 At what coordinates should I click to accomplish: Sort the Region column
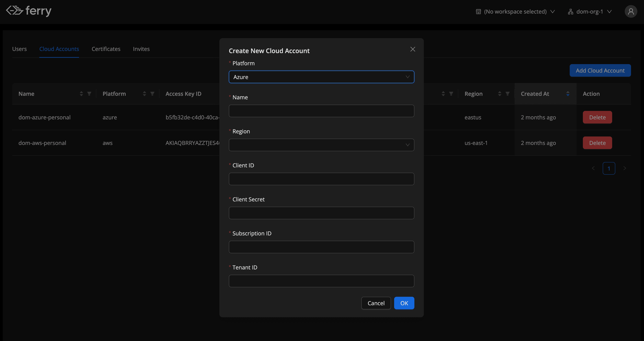(500, 94)
